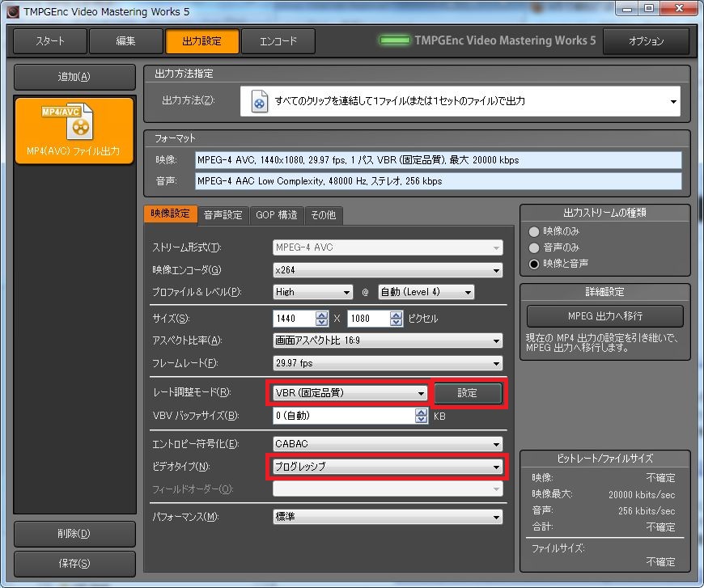Click the VBV buffer size 0 (自動) field
The image size is (704, 588).
[345, 416]
